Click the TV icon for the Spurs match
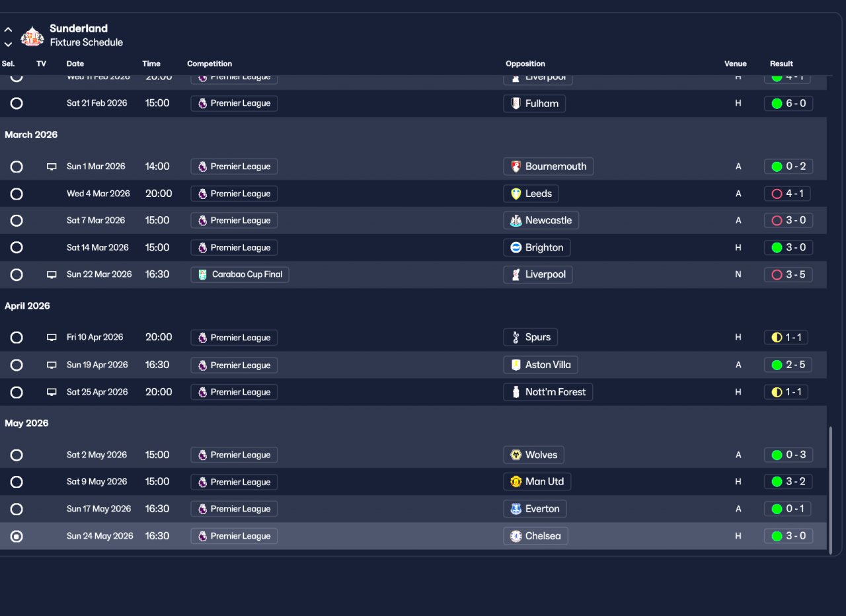 pos(52,338)
